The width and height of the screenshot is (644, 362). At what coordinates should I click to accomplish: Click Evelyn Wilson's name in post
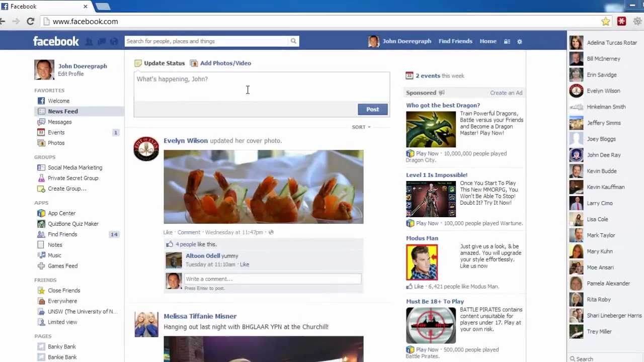186,141
